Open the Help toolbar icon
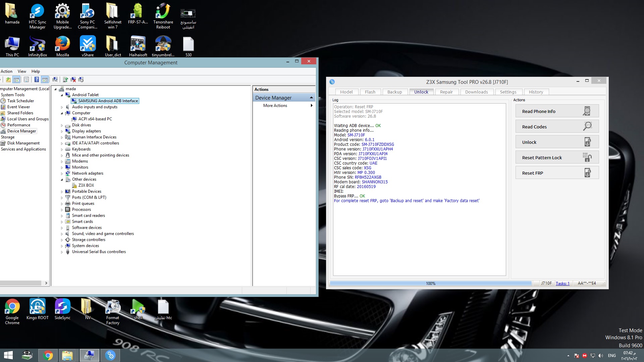This screenshot has height=362, width=644. 37,79
